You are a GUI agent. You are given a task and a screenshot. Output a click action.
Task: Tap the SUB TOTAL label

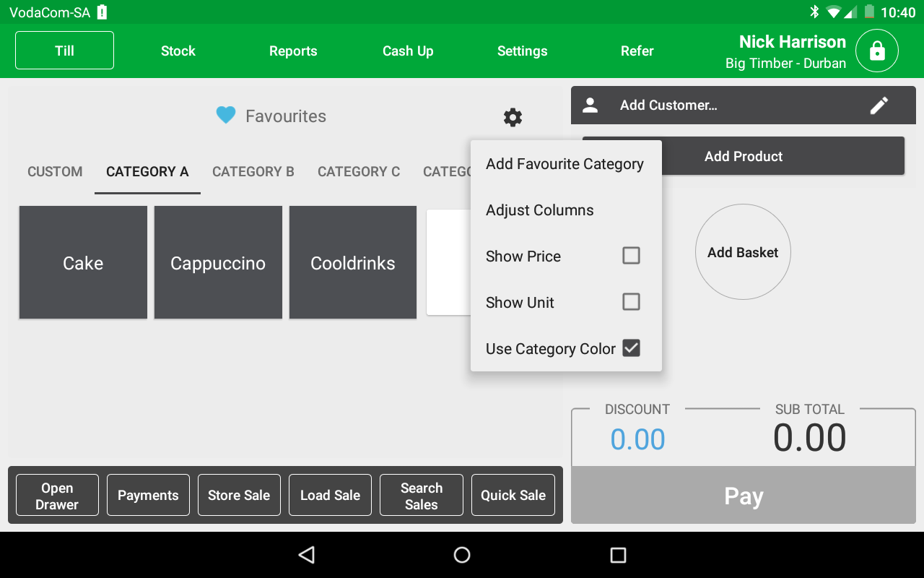(x=810, y=410)
